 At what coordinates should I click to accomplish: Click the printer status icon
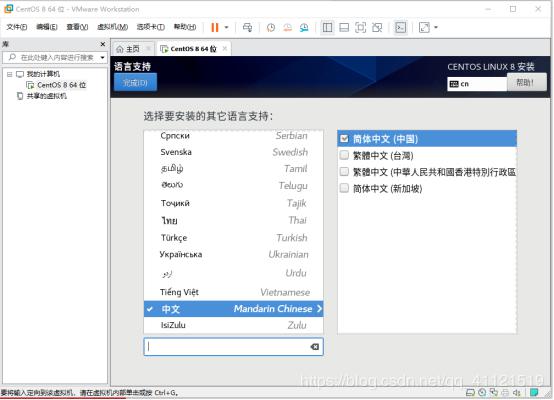[x=506, y=392]
